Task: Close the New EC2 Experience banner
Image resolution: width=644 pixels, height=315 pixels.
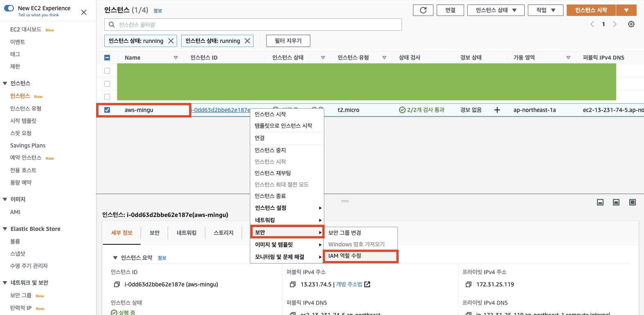Action: pos(84,12)
